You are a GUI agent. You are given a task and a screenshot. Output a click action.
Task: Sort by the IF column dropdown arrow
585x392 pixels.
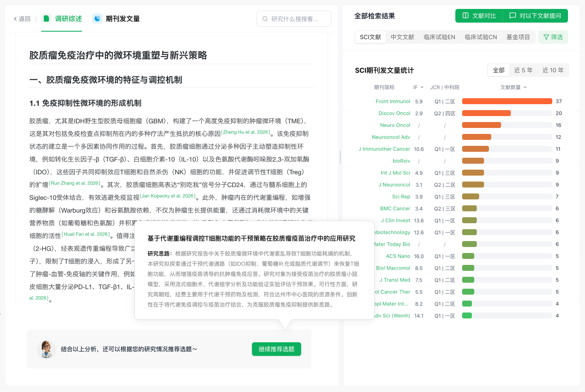point(422,87)
